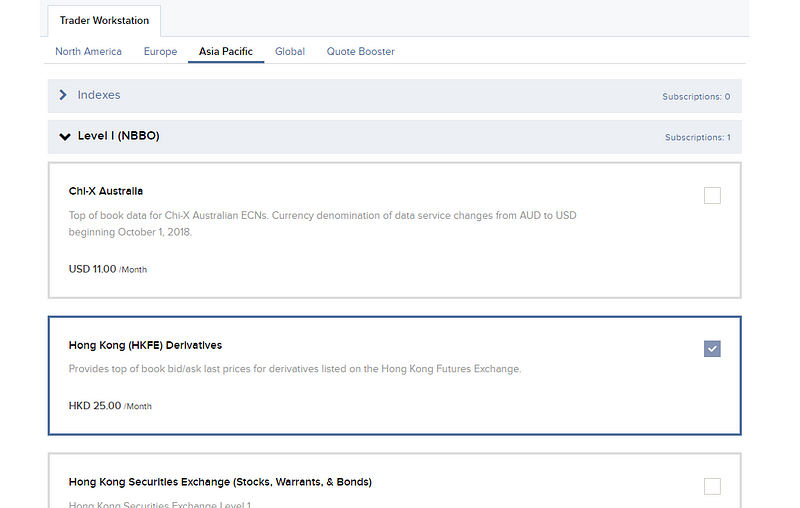Image resolution: width=800 pixels, height=508 pixels.
Task: Click the Level I (NBBO) section title
Action: coord(118,136)
